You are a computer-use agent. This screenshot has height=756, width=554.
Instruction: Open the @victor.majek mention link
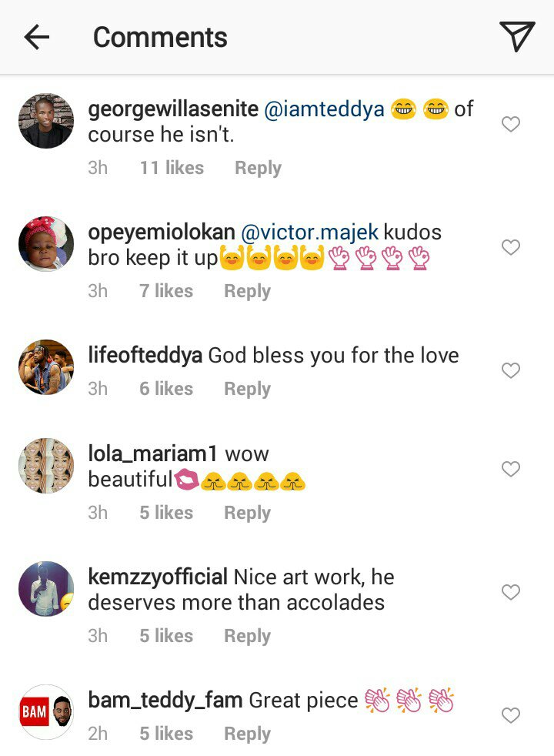click(x=309, y=232)
